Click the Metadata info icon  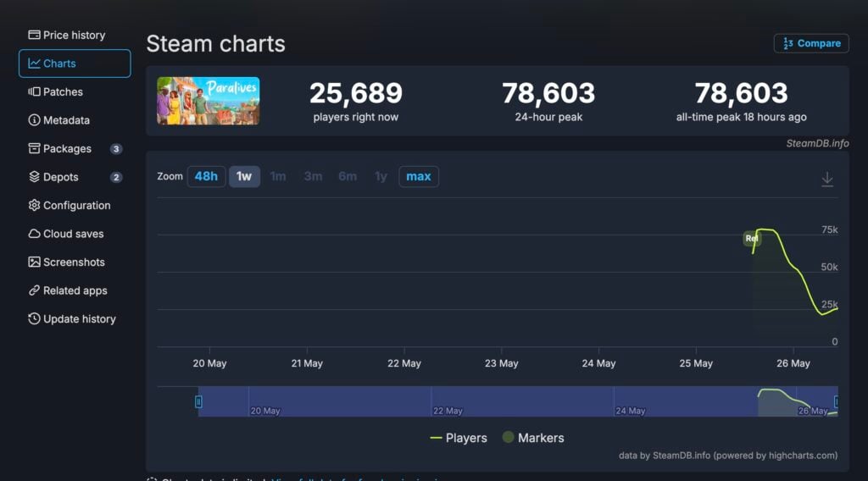click(34, 120)
